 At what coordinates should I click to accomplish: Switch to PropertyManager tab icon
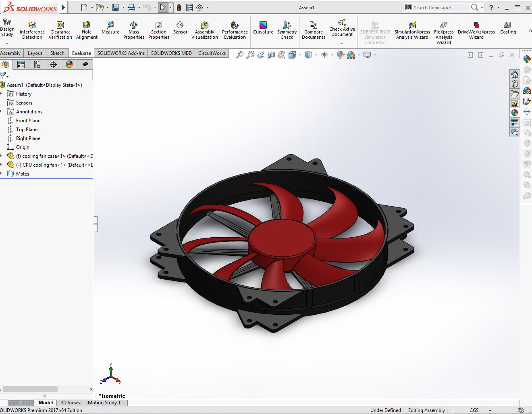[21, 65]
